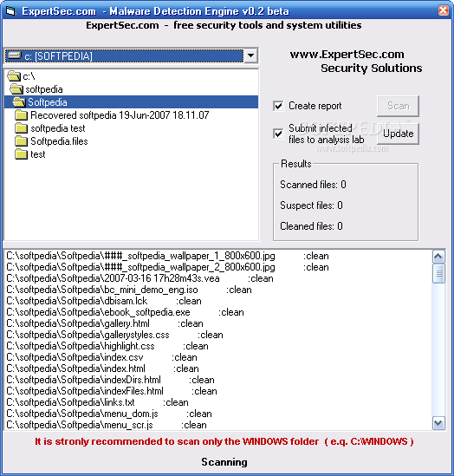Click Suspect files: 0 result

click(311, 205)
